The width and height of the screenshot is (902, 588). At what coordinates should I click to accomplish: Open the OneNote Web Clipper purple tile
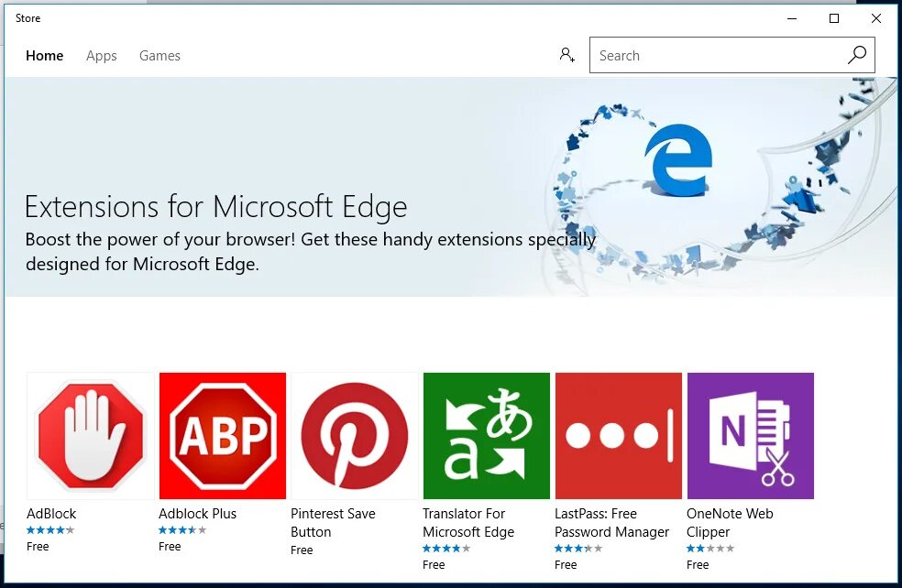(x=751, y=436)
